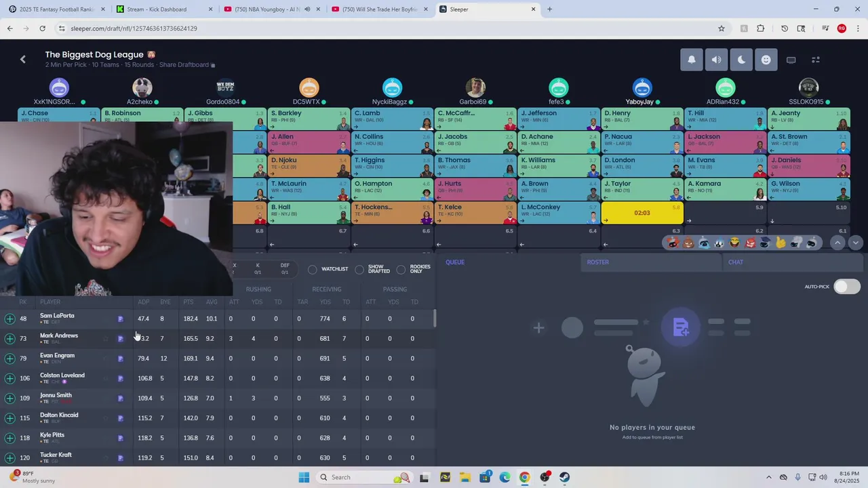Viewport: 868px width, 488px height.
Task: Open Microsoft Edge from the taskbar
Action: tap(505, 477)
